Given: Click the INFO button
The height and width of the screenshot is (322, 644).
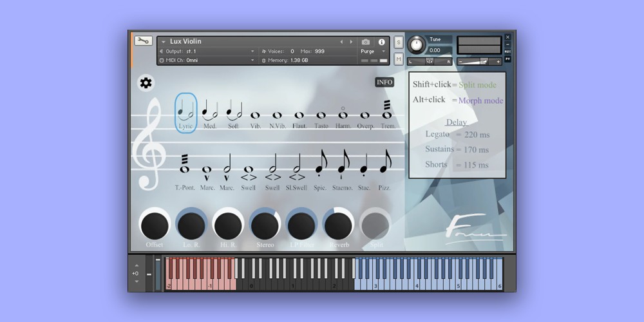Looking at the screenshot, I should [x=384, y=82].
